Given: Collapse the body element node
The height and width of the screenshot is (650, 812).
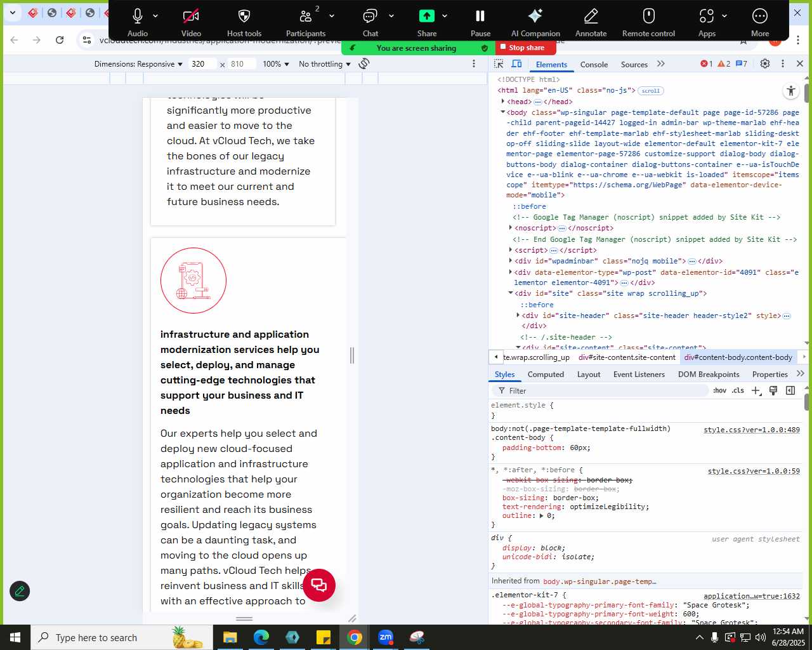Looking at the screenshot, I should (503, 112).
